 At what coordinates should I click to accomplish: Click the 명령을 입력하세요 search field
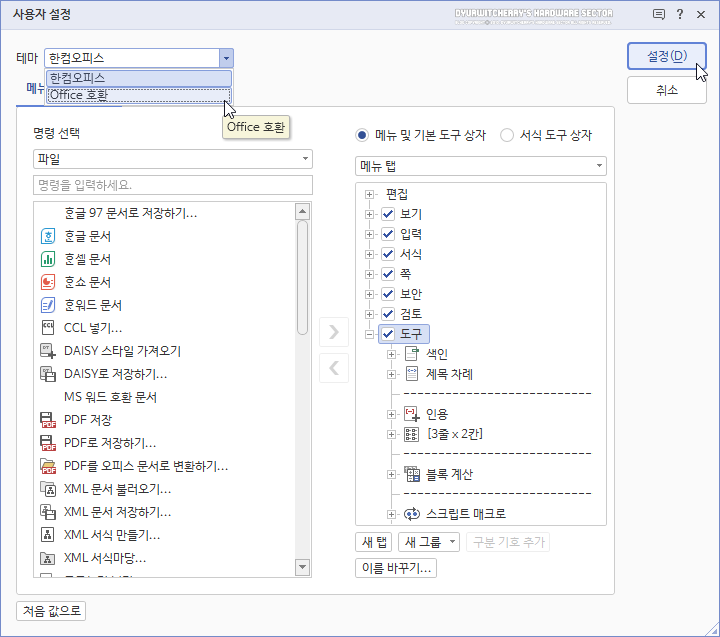[173, 185]
